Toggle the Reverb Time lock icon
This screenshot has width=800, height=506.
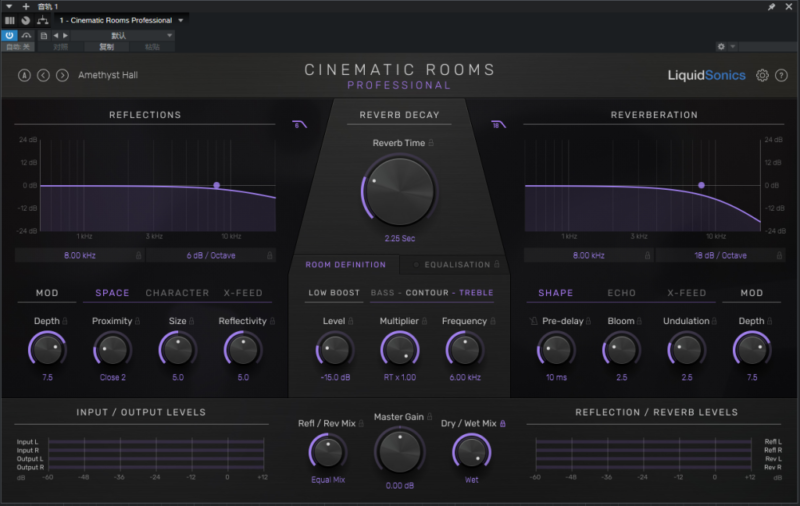tap(432, 143)
